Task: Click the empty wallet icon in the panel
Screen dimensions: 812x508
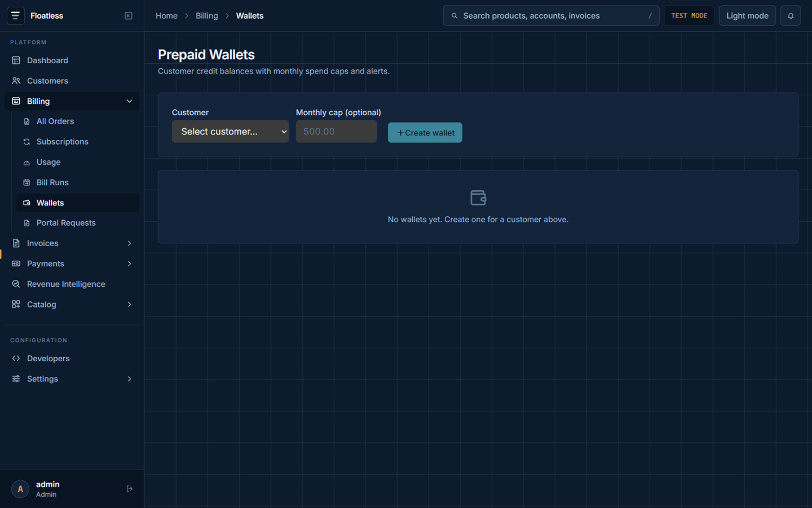Action: point(478,198)
